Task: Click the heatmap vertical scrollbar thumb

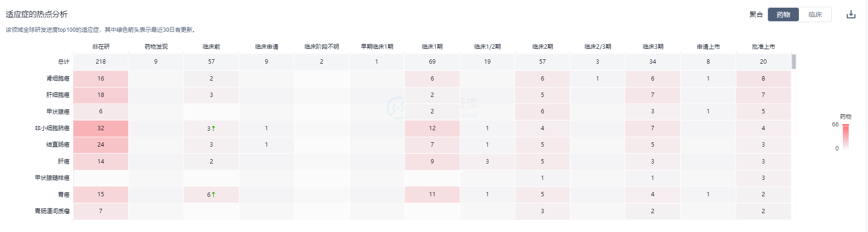Action: (x=794, y=62)
